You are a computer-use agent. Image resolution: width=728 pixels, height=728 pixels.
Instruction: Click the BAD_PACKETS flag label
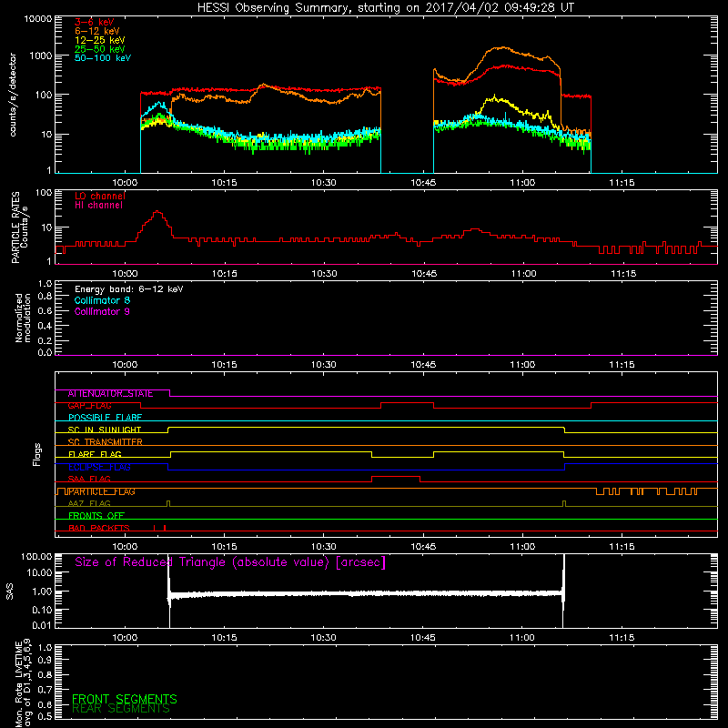[x=99, y=528]
